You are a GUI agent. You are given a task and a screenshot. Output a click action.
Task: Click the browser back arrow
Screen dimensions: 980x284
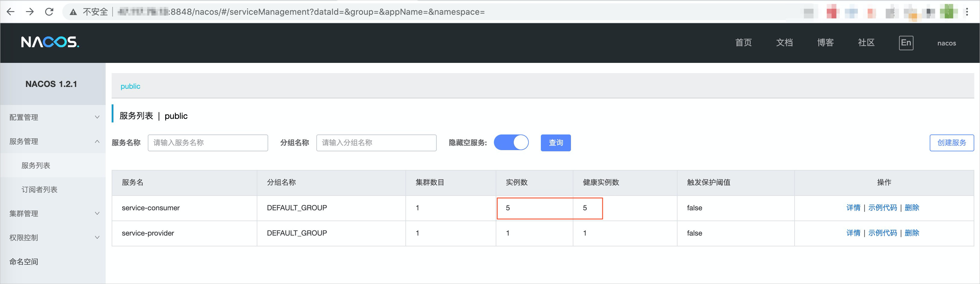point(11,12)
